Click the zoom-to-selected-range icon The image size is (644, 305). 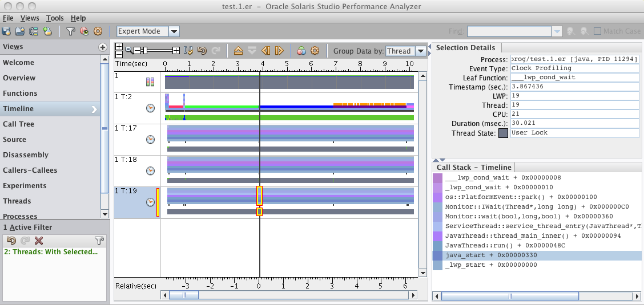[188, 50]
